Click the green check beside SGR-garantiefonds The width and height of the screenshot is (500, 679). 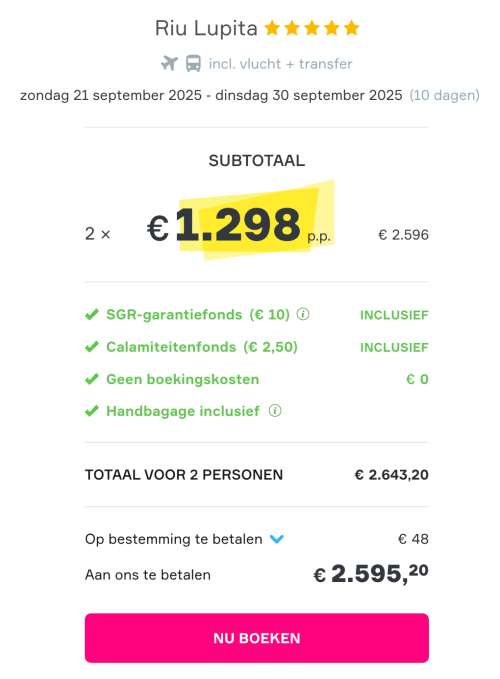92,314
